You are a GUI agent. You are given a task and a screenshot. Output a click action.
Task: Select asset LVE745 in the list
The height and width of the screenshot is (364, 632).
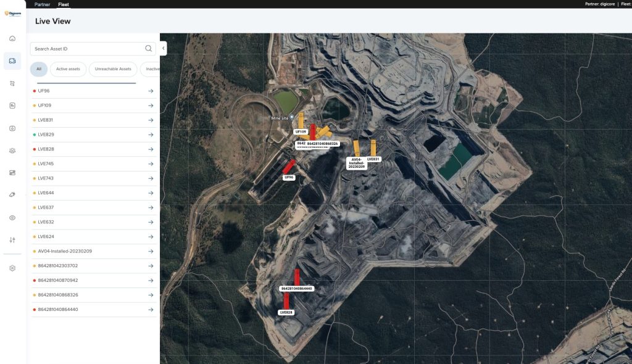pyautogui.click(x=46, y=163)
